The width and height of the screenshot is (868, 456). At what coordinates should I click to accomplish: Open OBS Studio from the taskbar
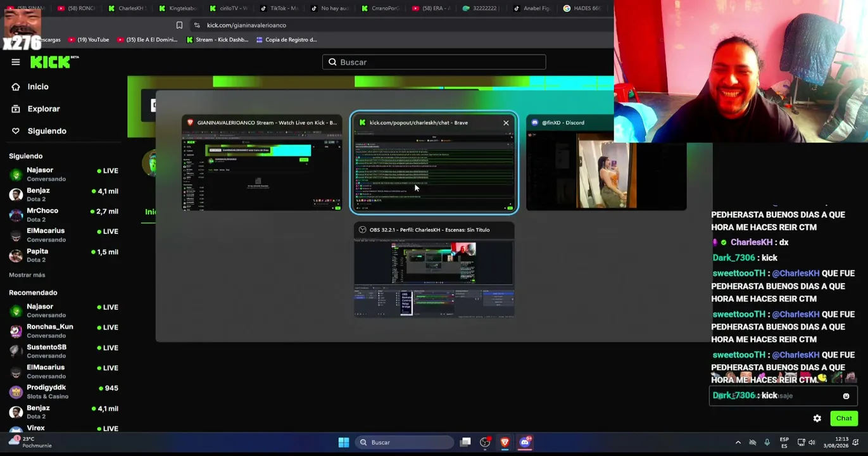point(485,443)
